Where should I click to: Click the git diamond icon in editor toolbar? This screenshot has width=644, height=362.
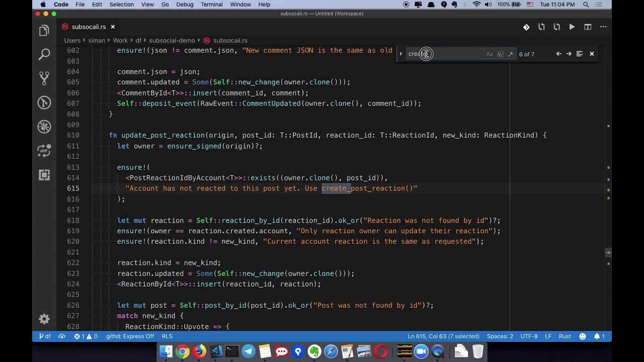(x=526, y=27)
